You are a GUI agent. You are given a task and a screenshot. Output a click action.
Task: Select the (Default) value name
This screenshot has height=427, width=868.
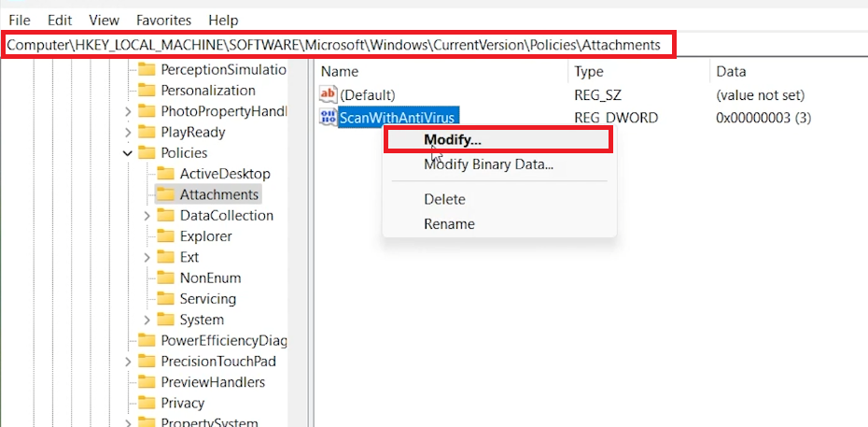pyautogui.click(x=368, y=94)
